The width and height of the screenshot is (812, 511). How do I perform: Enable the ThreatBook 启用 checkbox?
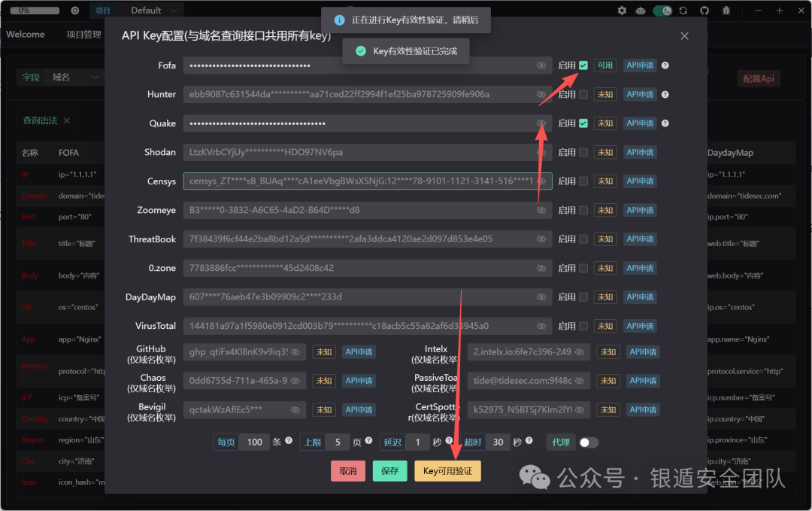click(583, 239)
